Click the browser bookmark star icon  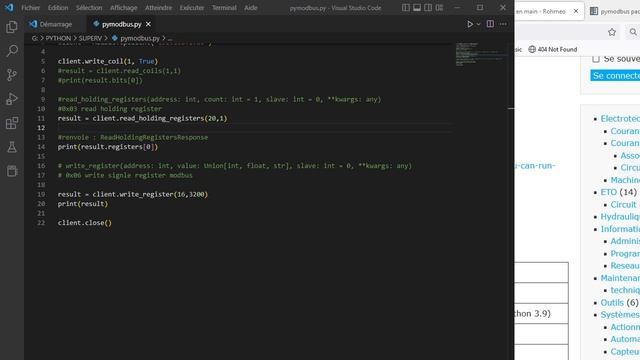point(611,32)
